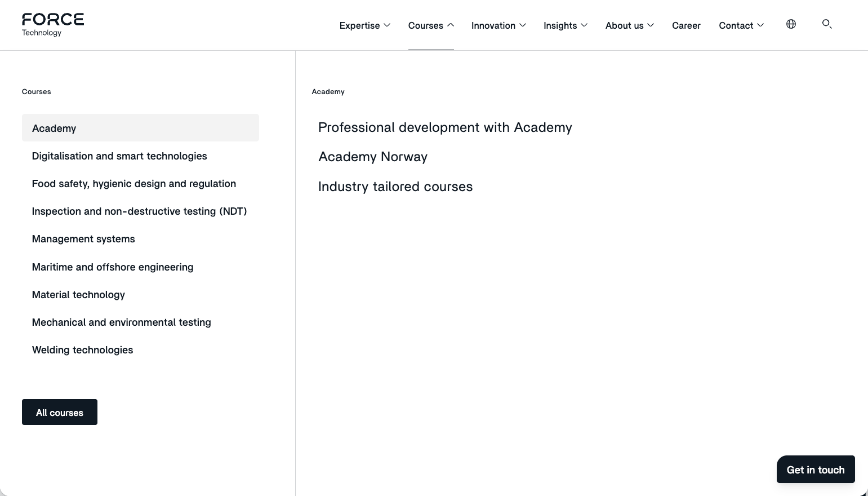This screenshot has height=496, width=868.
Task: Open Welding technologies category
Action: pyautogui.click(x=83, y=350)
